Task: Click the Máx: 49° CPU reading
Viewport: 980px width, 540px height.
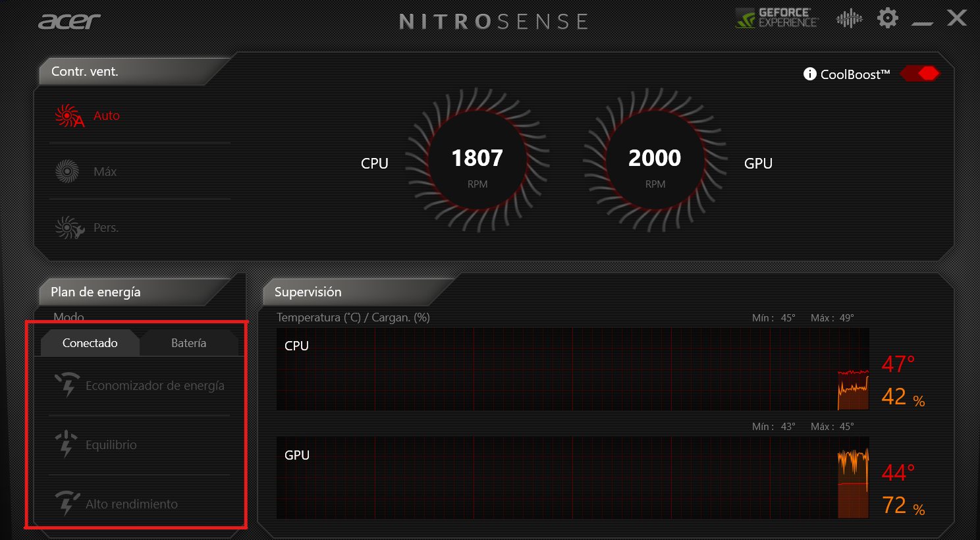Action: [x=832, y=318]
